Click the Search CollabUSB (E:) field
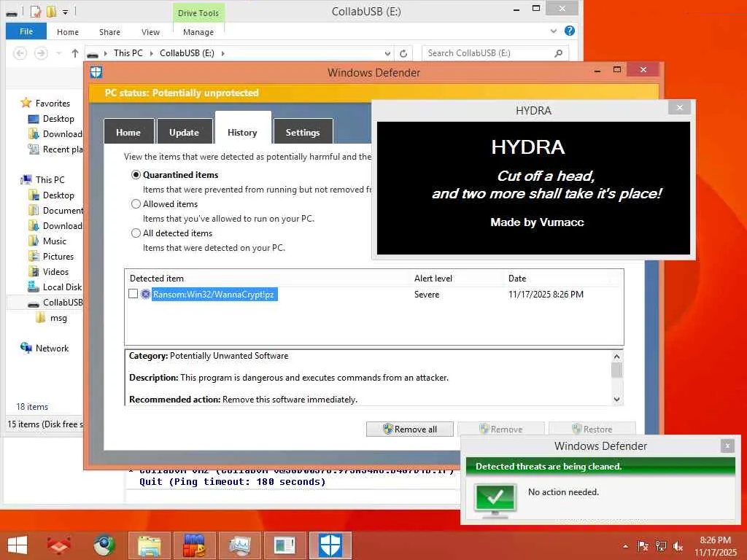The height and width of the screenshot is (560, 747). [495, 53]
